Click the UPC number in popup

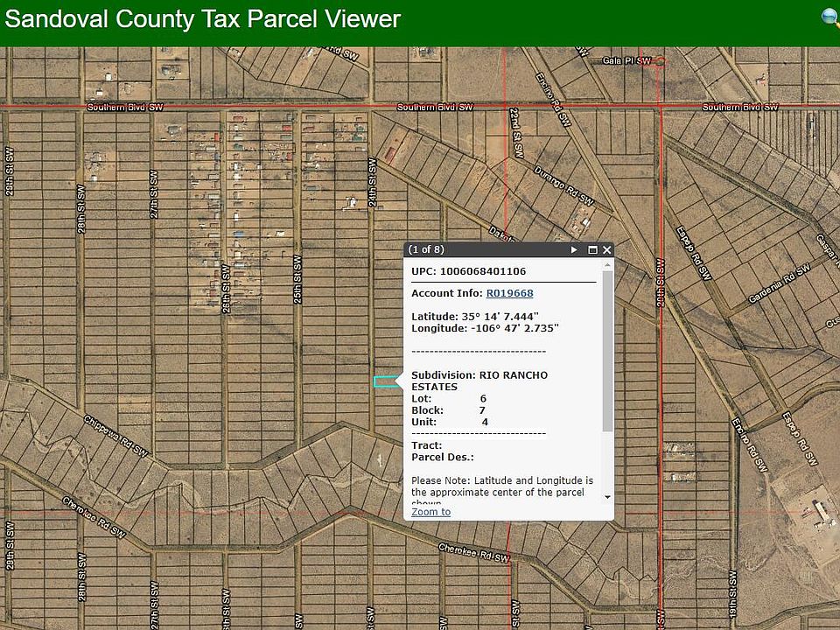point(483,271)
